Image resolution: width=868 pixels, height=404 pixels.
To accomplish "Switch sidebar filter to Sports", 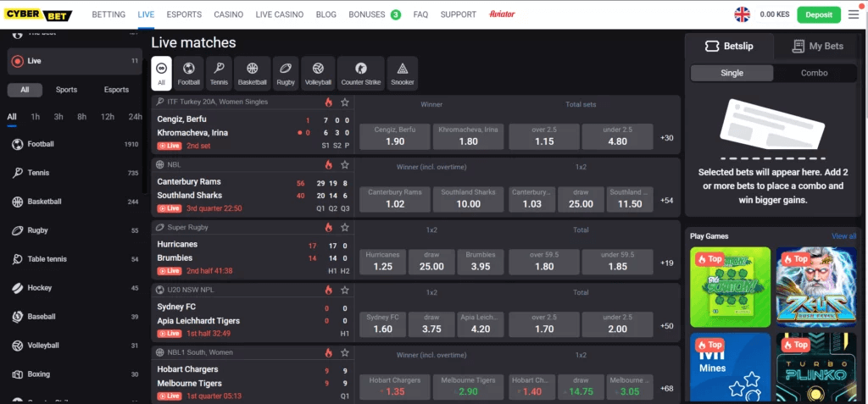I will [66, 90].
